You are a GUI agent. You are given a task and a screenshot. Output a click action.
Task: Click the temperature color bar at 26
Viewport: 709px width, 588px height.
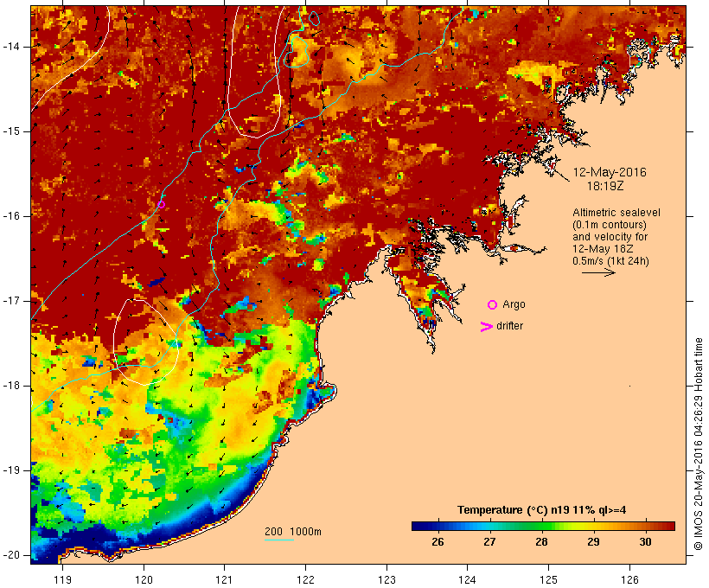point(438,526)
